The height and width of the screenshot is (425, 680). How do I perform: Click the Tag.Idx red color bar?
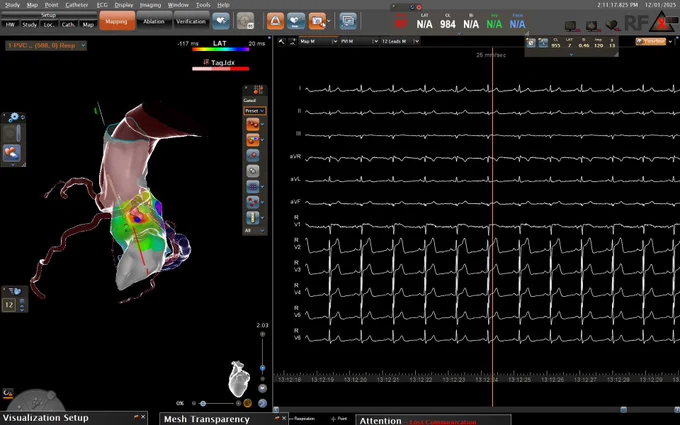point(220,69)
